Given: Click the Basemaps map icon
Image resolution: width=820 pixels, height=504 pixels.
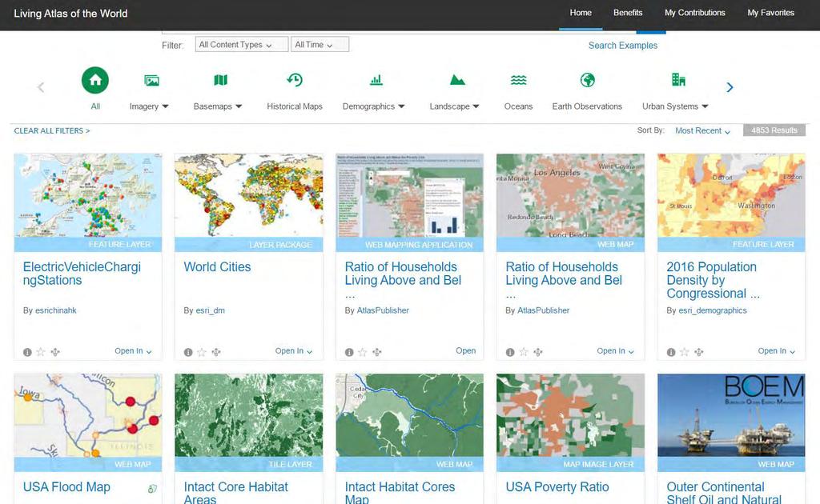Looking at the screenshot, I should click(221, 80).
